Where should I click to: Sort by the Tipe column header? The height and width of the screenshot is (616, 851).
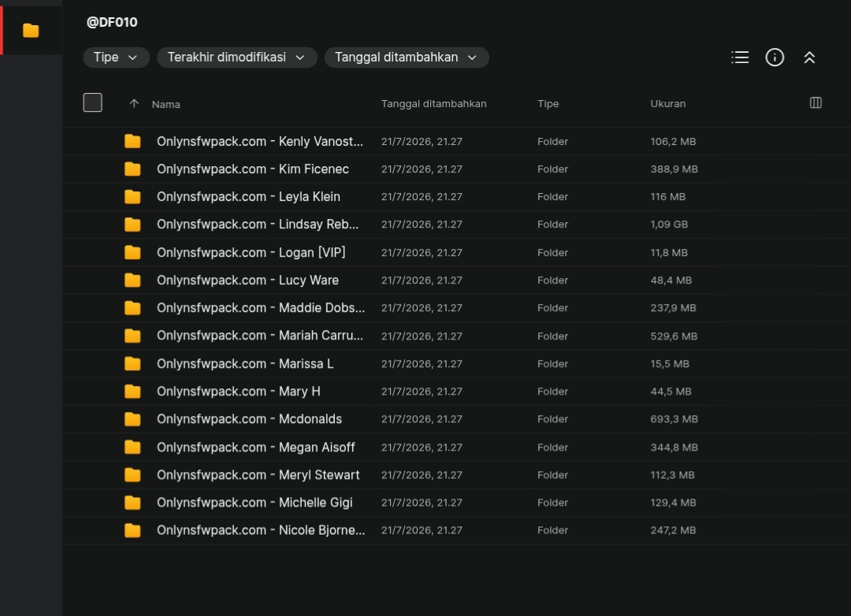pos(548,104)
